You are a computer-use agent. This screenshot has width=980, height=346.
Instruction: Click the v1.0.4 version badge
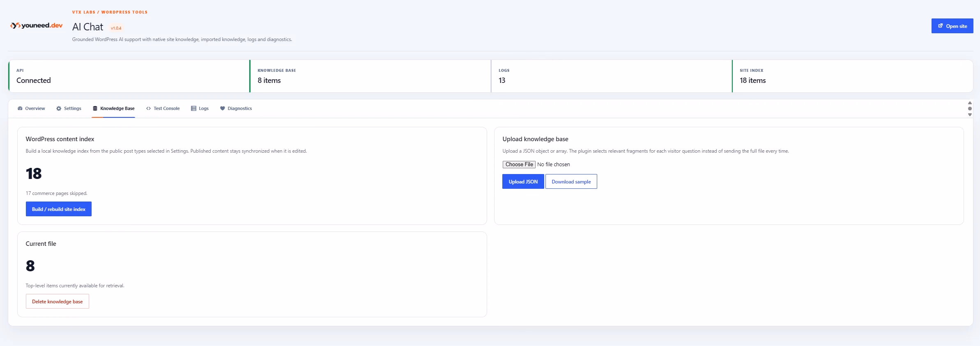(116, 28)
